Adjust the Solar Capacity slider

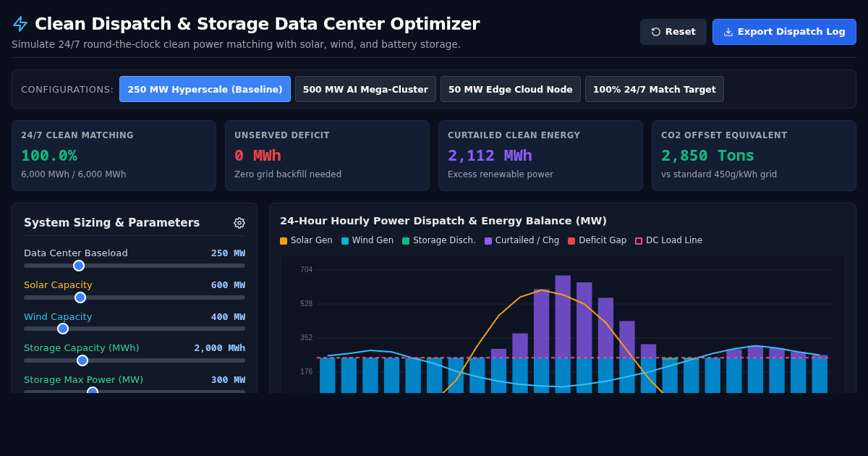pos(135,297)
